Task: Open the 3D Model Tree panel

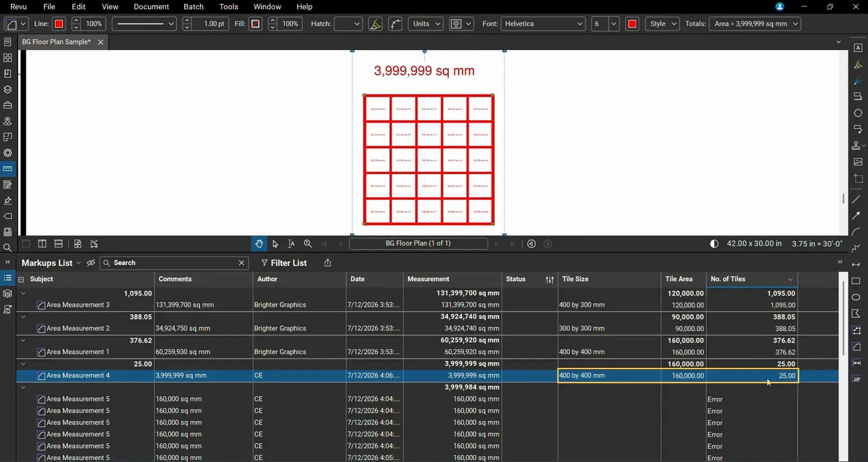Action: [8, 294]
